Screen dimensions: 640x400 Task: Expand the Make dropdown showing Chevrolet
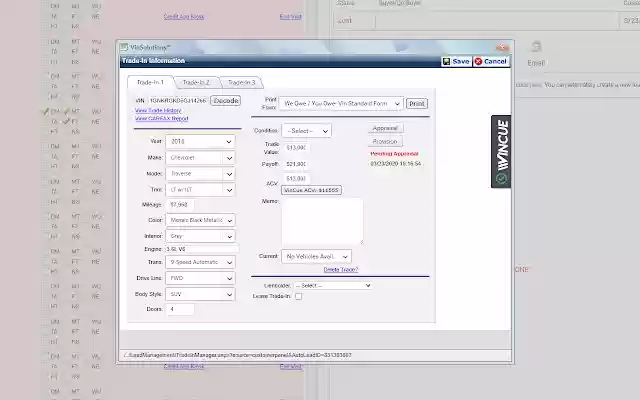point(200,158)
